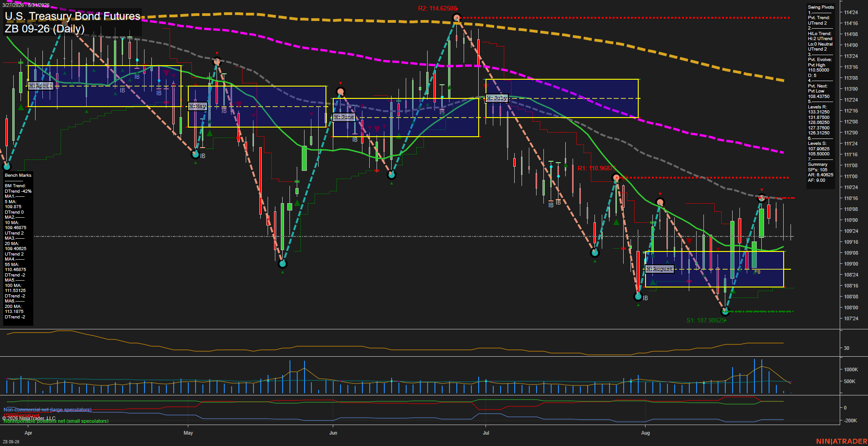Click the swing high pivot circle at R2
Image resolution: width=868 pixels, height=446 pixels.
click(457, 18)
